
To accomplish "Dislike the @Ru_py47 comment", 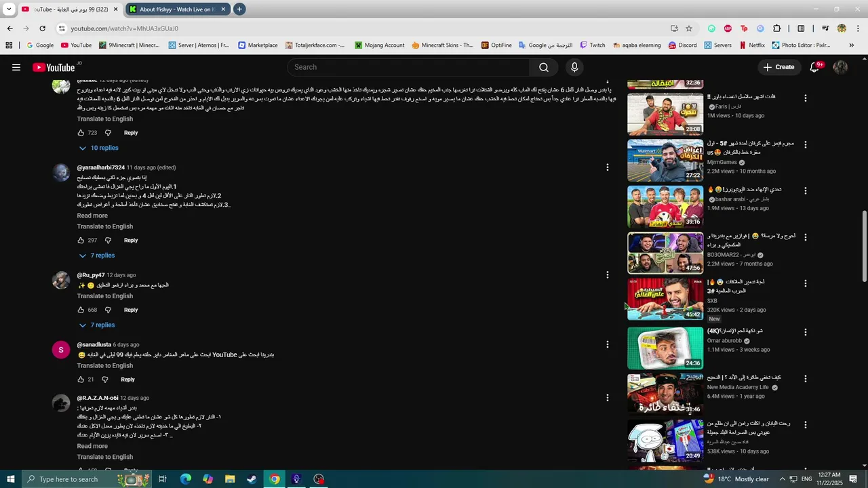I will tap(108, 310).
